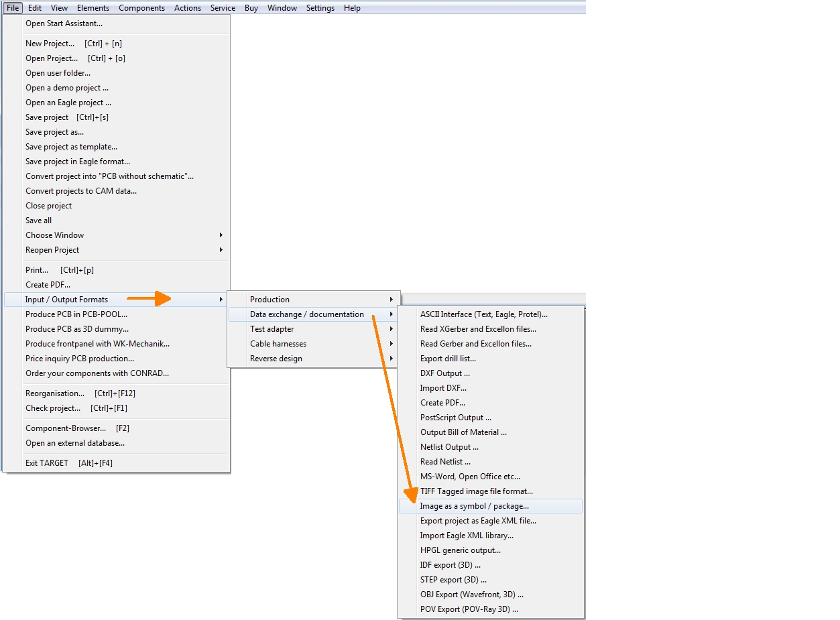The height and width of the screenshot is (620, 840).
Task: Expand the Test adapter submenu
Action: [272, 329]
